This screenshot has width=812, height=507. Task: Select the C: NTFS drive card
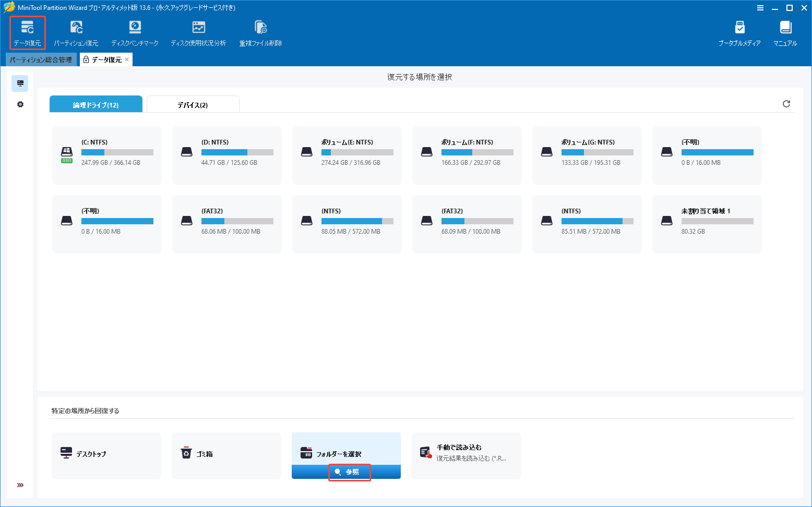click(x=106, y=155)
